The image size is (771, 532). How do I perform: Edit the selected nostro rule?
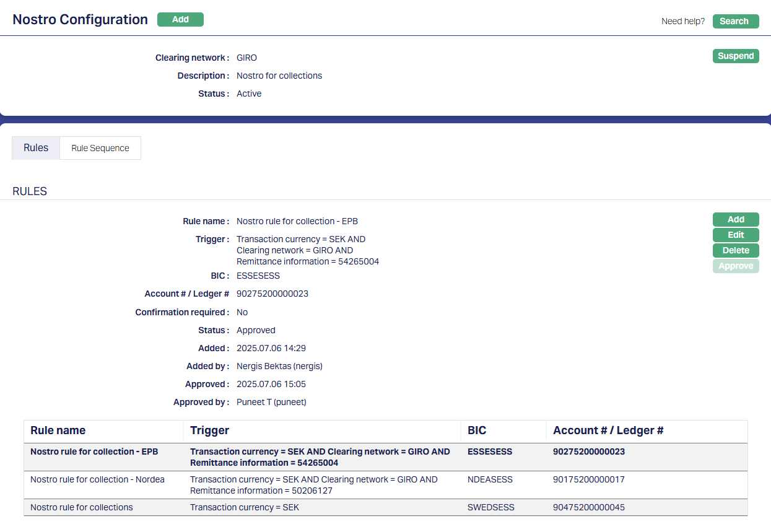click(735, 235)
